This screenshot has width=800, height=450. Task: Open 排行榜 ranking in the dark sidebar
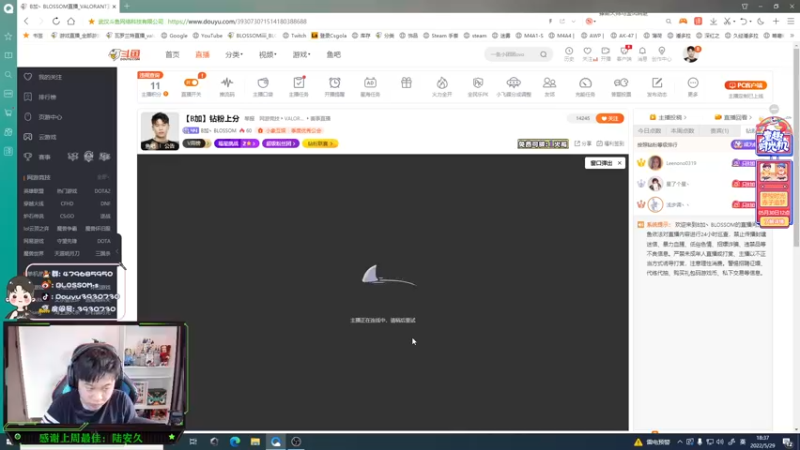47,97
